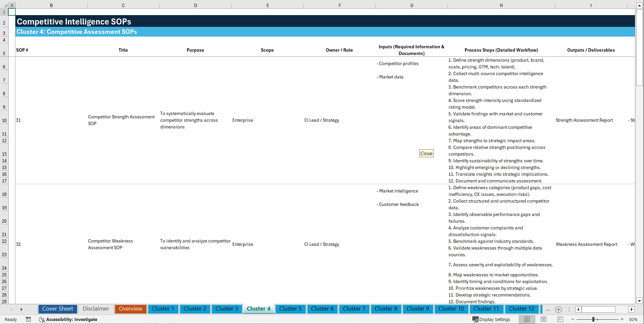
Task: Switch to the Disclaimer tab
Action: point(96,309)
